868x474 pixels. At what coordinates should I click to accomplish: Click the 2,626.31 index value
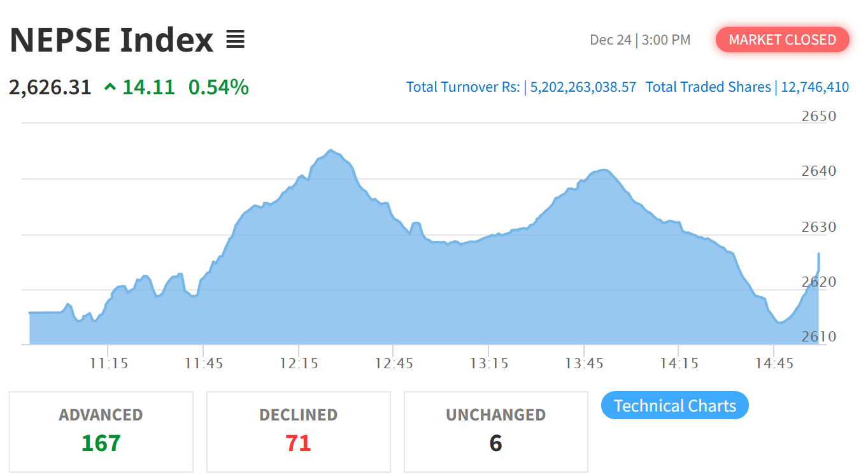[x=50, y=87]
